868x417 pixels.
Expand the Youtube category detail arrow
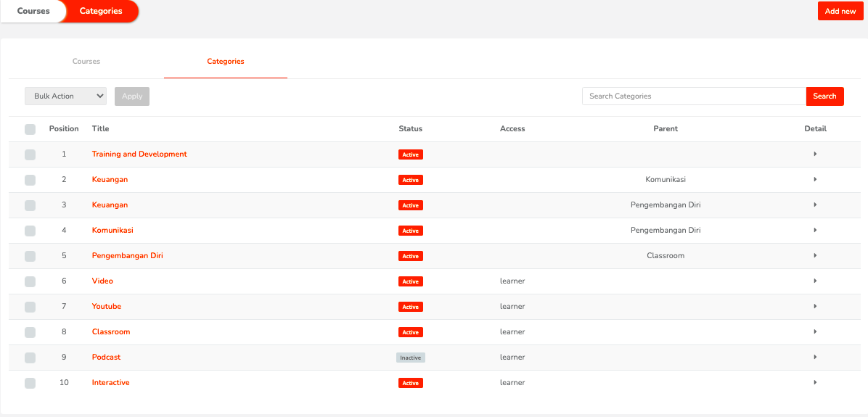tap(815, 306)
